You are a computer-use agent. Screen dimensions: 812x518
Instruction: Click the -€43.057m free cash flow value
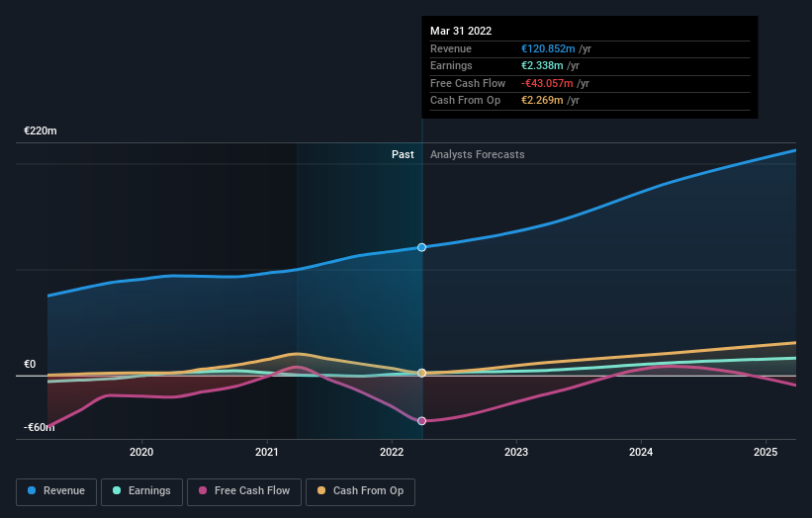[547, 83]
